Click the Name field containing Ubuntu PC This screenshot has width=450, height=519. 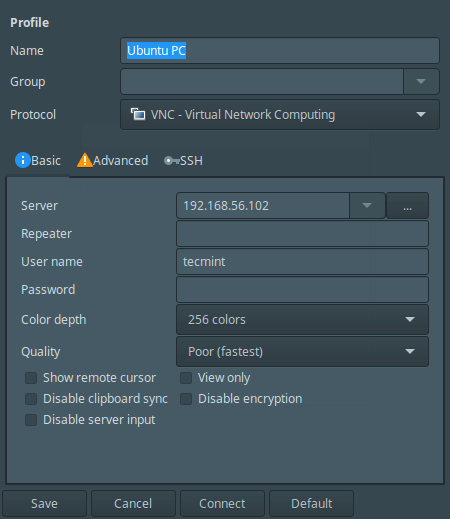[280, 51]
